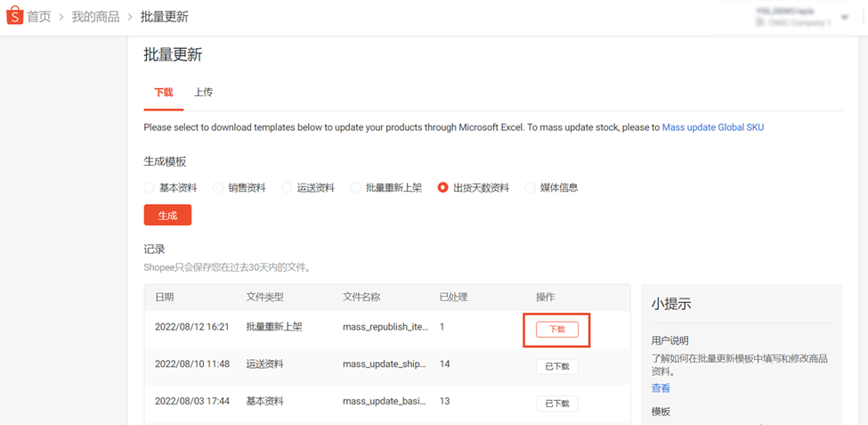Open 我的商品 breadcrumb link

tap(95, 17)
